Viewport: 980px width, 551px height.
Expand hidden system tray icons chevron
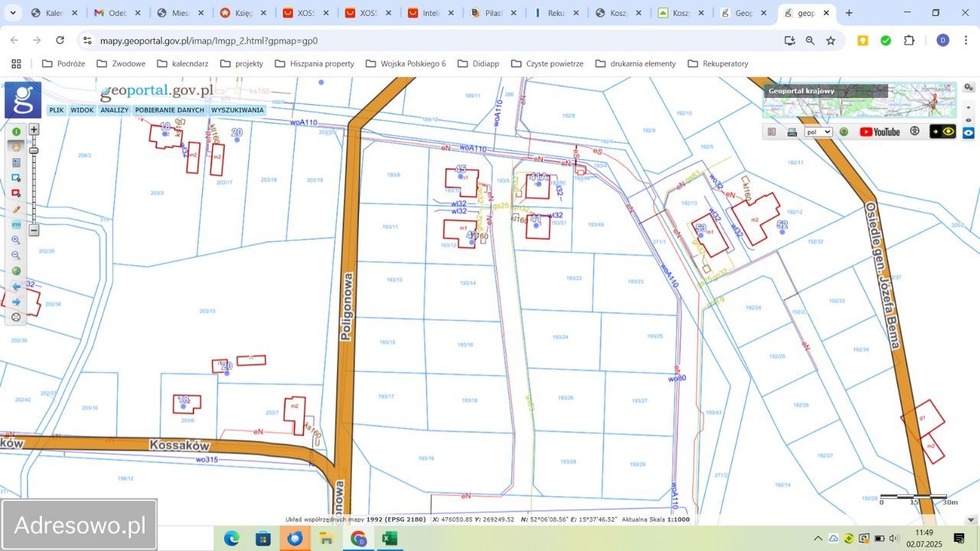pos(818,539)
